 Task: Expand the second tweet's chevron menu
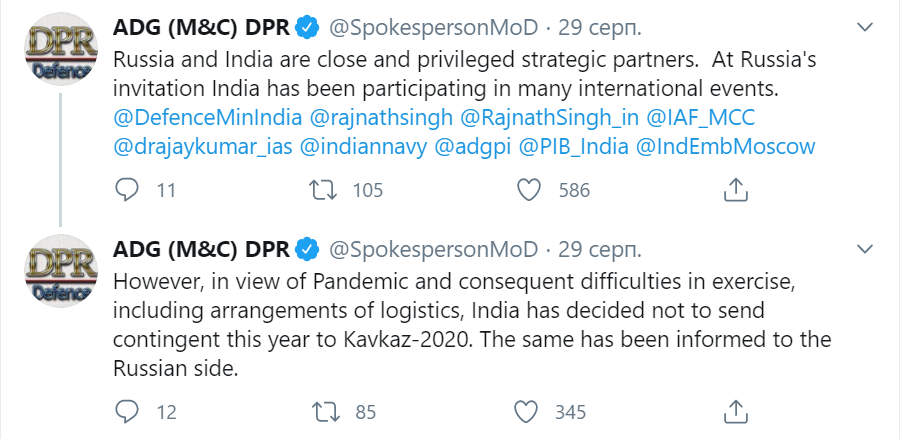point(865,249)
